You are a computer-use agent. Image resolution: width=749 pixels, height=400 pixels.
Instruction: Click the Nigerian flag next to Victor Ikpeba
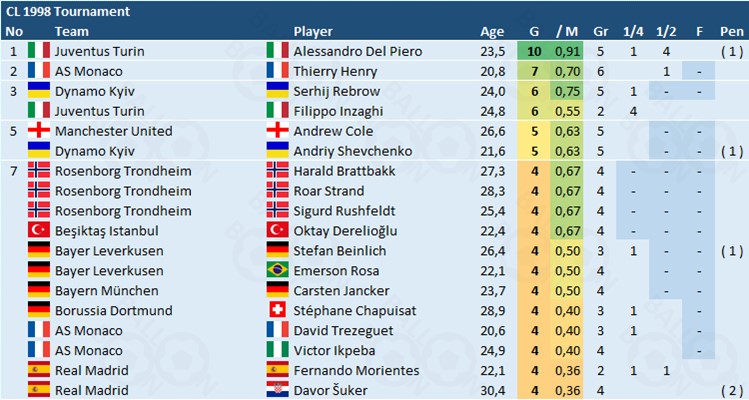coord(278,350)
